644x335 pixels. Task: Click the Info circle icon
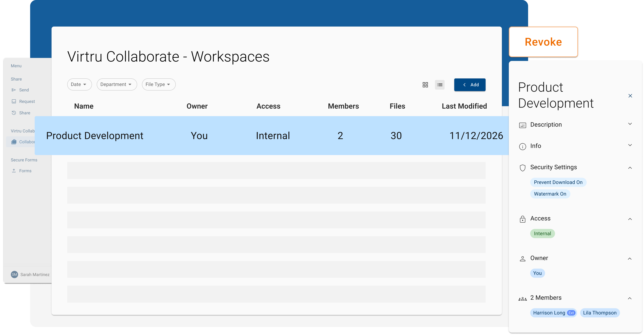tap(523, 146)
